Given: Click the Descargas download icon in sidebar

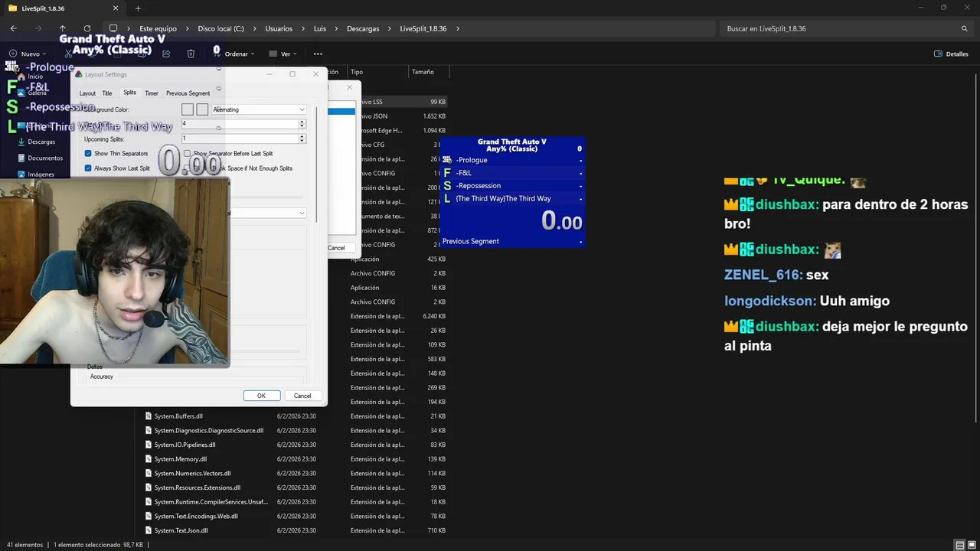Looking at the screenshot, I should tap(20, 142).
